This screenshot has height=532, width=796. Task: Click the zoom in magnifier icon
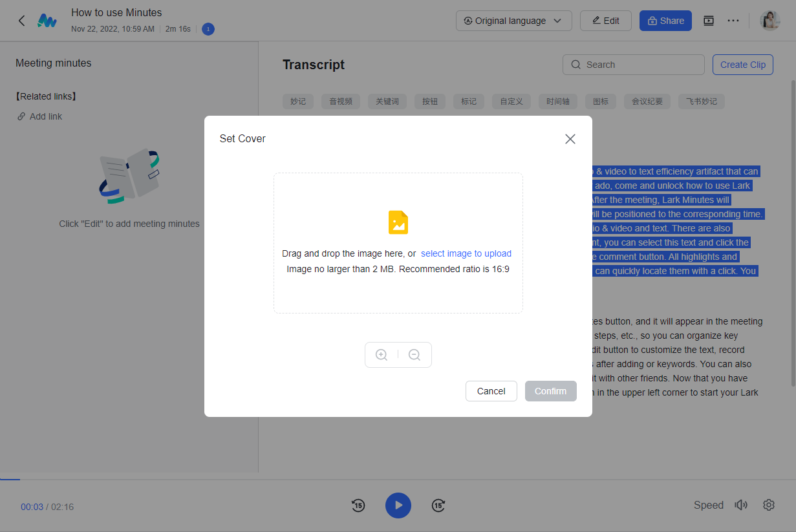(382, 355)
